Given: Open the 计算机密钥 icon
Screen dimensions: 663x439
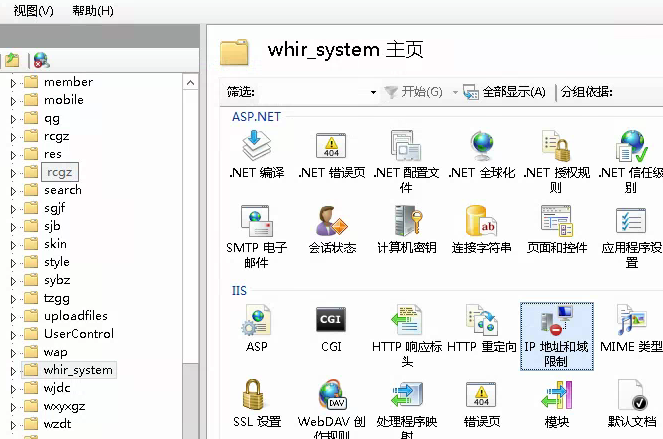Looking at the screenshot, I should [406, 222].
